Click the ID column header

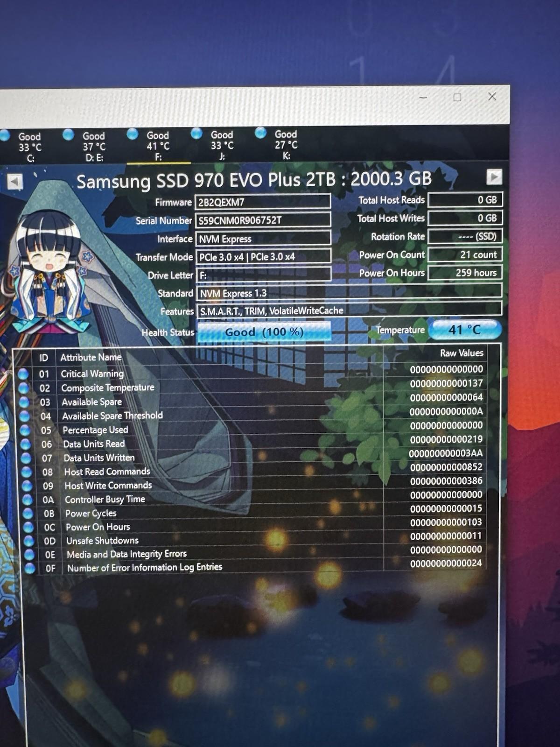click(43, 358)
